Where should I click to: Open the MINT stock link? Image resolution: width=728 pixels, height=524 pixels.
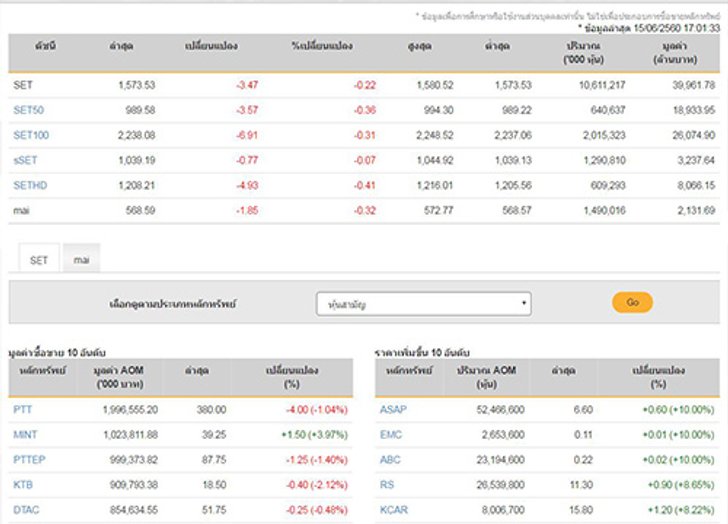(25, 434)
